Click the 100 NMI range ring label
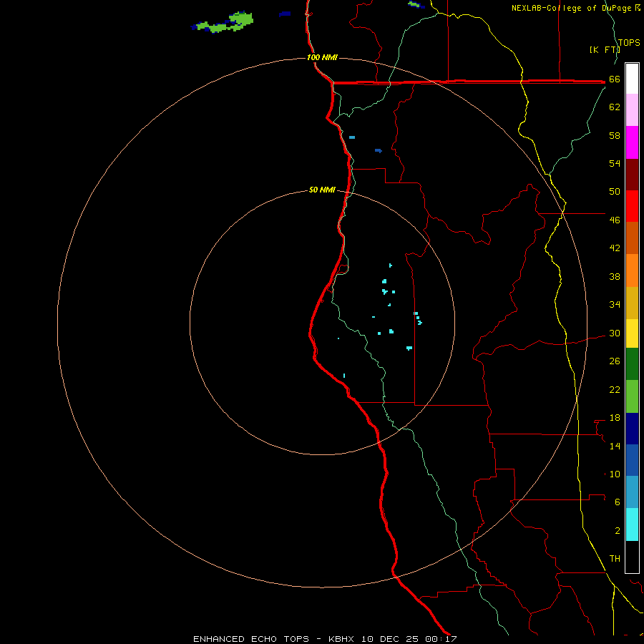 [x=322, y=57]
